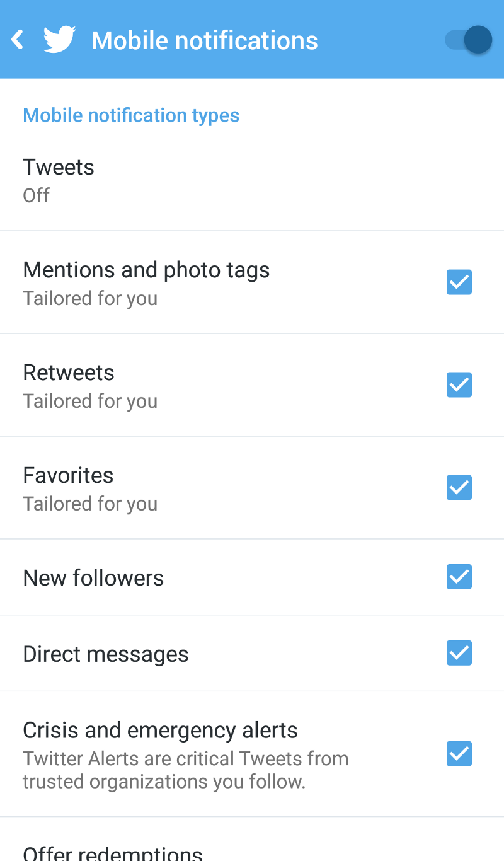Open the Retweets tailored options
Image resolution: width=504 pixels, height=861 pixels.
(252, 385)
